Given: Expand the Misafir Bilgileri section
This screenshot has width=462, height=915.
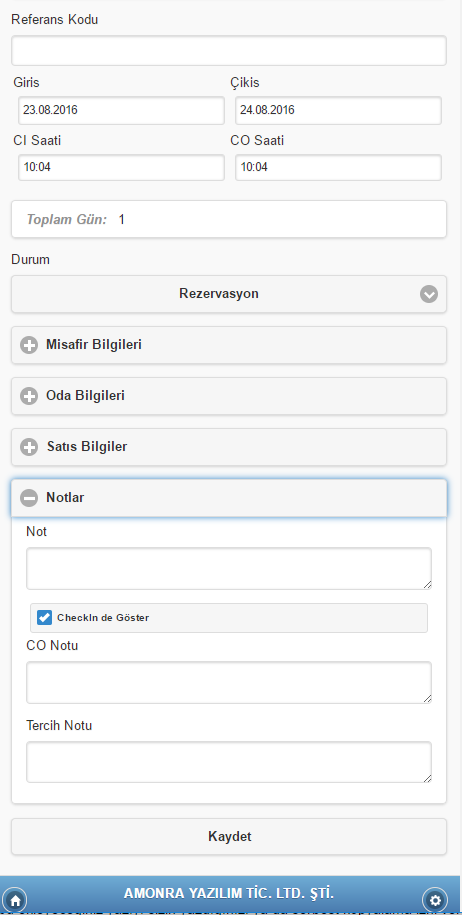Looking at the screenshot, I should tap(229, 345).
